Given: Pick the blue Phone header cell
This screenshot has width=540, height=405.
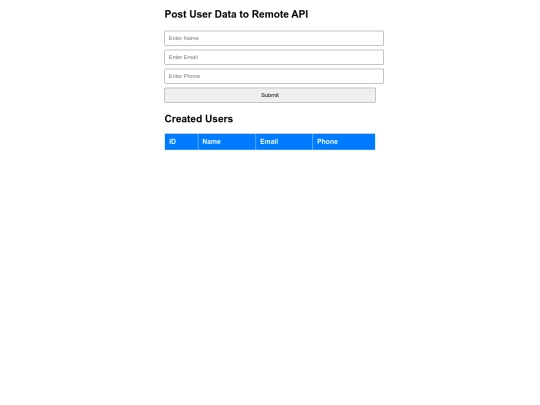Looking at the screenshot, I should [x=344, y=142].
